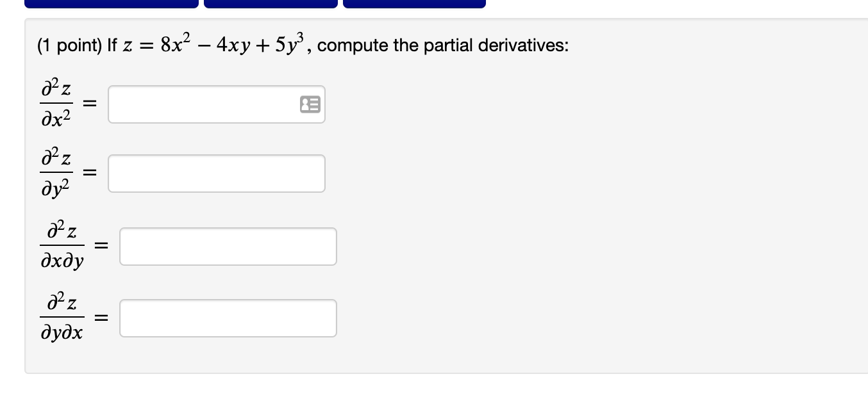Click the widest dark blue button
Image resolution: width=868 pixels, height=397 pixels.
[x=112, y=4]
